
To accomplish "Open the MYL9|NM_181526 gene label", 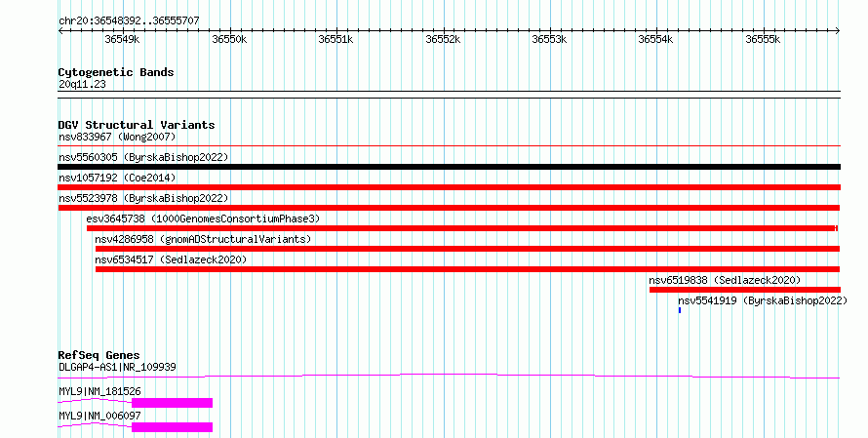I will pyautogui.click(x=100, y=391).
